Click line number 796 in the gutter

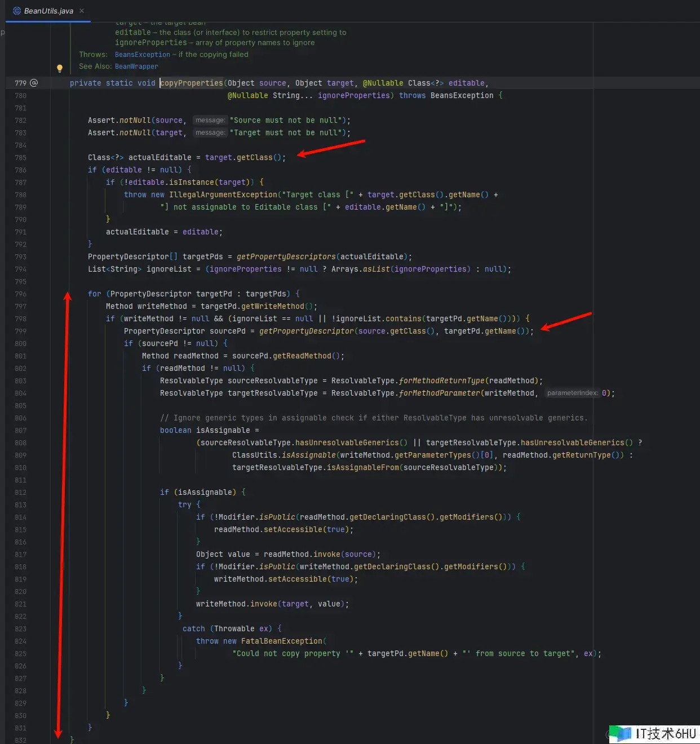click(20, 294)
